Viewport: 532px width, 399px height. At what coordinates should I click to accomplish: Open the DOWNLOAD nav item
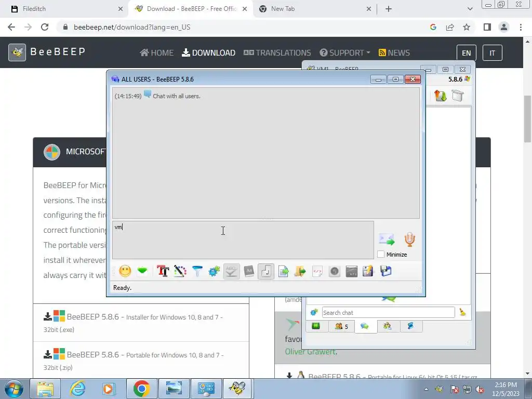point(209,52)
